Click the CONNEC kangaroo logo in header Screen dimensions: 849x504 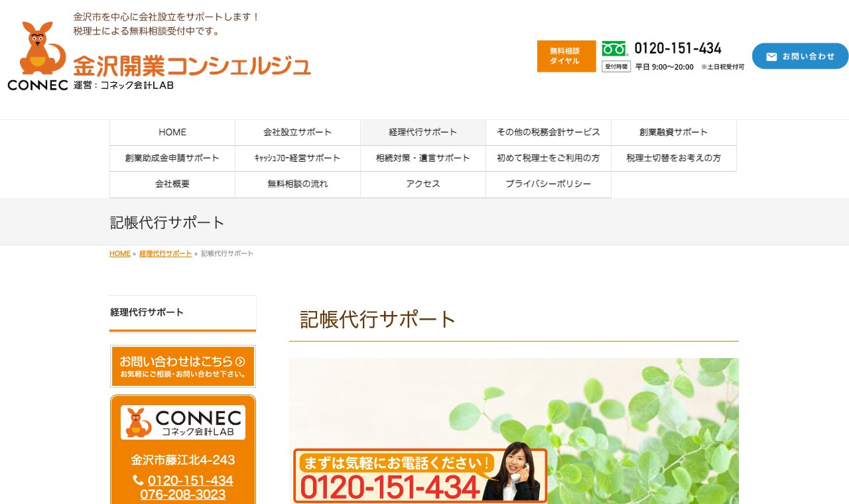(38, 56)
